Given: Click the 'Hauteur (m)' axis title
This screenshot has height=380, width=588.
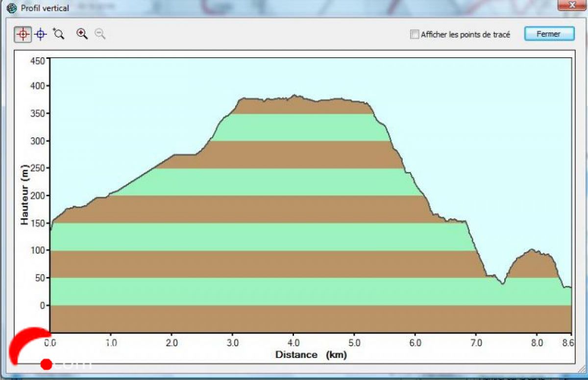Looking at the screenshot, I should click(x=24, y=195).
